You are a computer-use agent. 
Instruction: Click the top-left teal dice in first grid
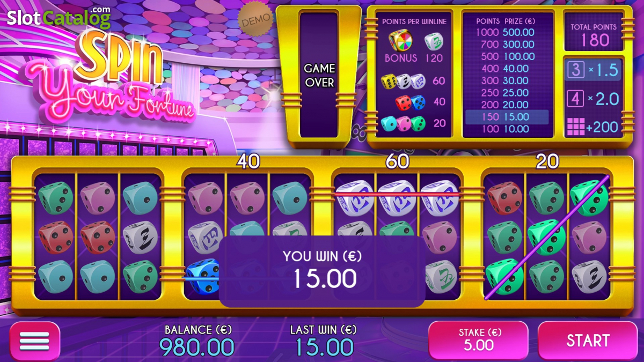pos(55,198)
